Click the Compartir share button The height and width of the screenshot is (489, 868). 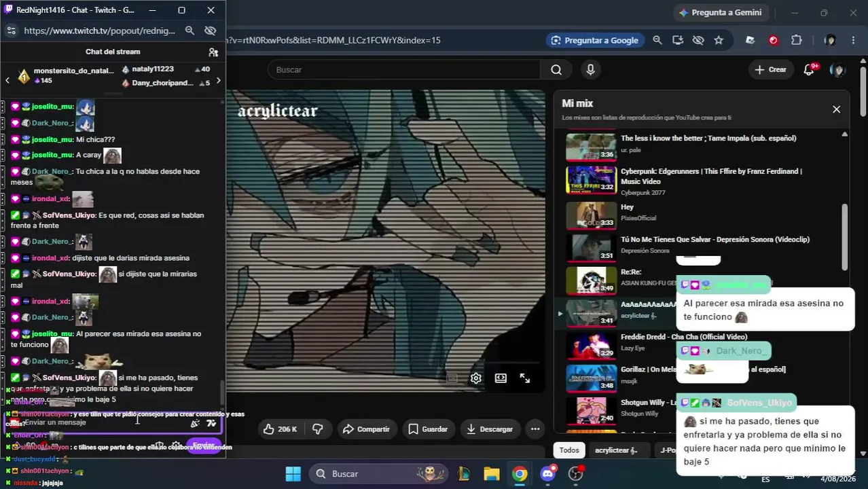367,429
